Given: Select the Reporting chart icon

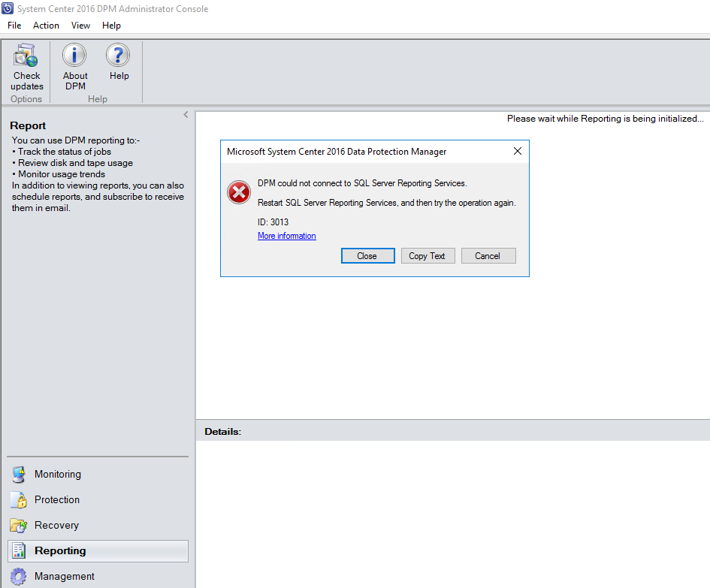Looking at the screenshot, I should tap(19, 551).
